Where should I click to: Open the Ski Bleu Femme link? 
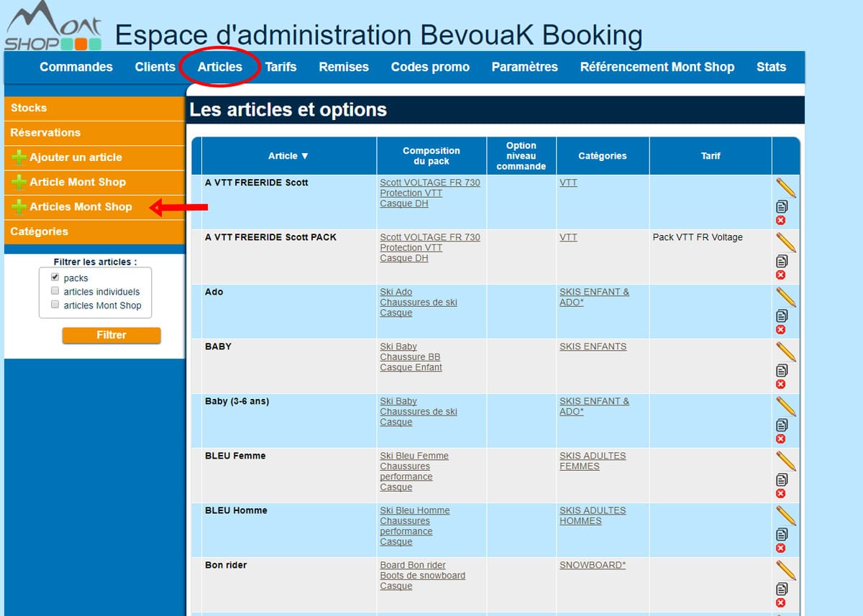414,456
